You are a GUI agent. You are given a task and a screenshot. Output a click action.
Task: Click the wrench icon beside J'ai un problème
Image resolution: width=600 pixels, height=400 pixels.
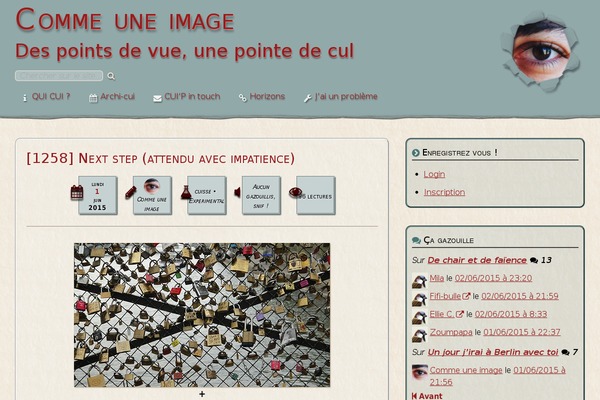(308, 98)
